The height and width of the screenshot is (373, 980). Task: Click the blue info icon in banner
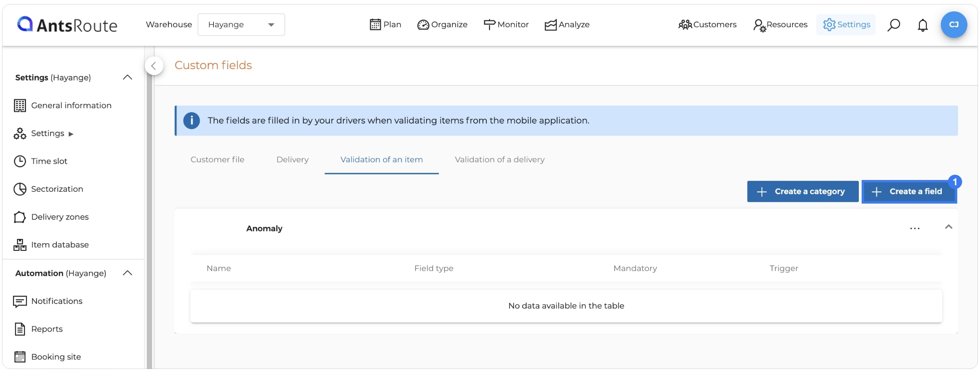pos(192,121)
